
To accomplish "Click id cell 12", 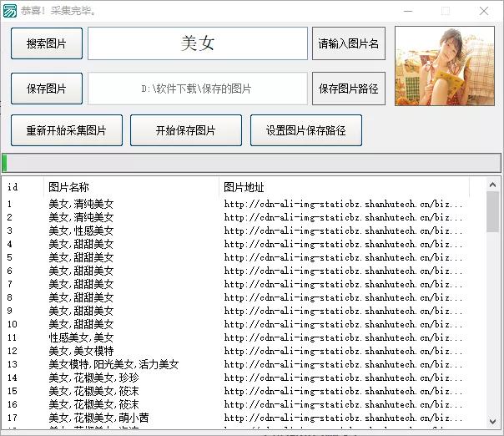I will (x=13, y=351).
